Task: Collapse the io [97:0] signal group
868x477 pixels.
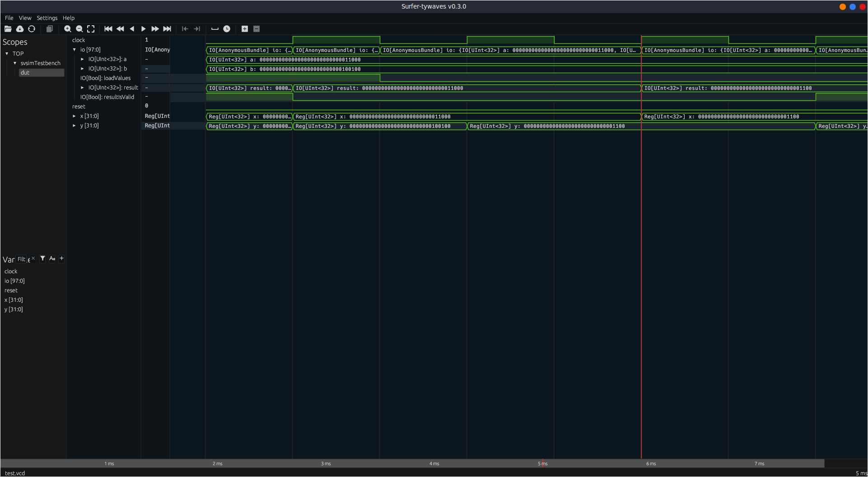Action: [x=75, y=50]
